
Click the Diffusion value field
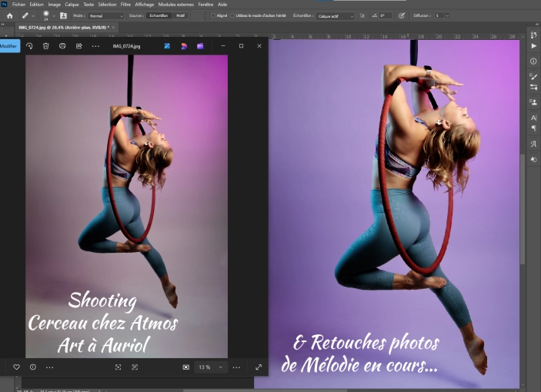439,16
